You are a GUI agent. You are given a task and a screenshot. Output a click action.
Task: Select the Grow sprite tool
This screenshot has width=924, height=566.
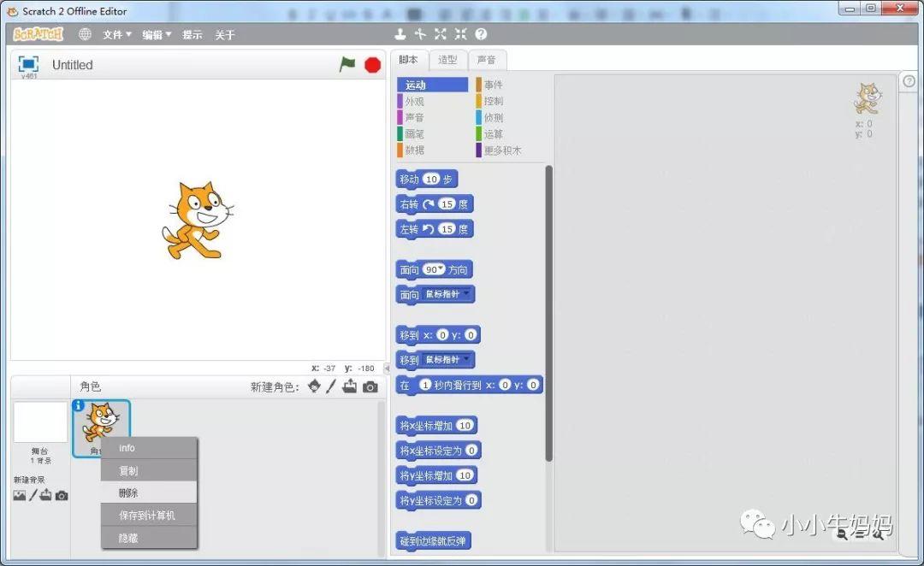pyautogui.click(x=441, y=34)
